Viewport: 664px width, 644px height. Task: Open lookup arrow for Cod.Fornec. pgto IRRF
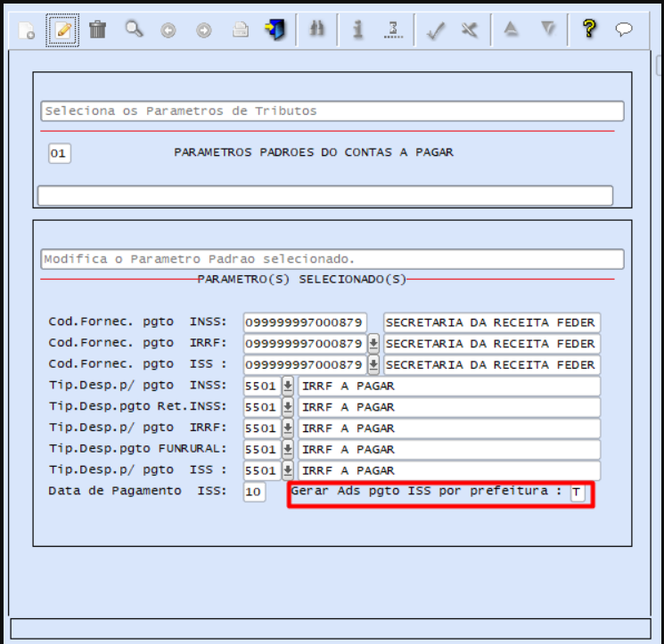(x=373, y=344)
